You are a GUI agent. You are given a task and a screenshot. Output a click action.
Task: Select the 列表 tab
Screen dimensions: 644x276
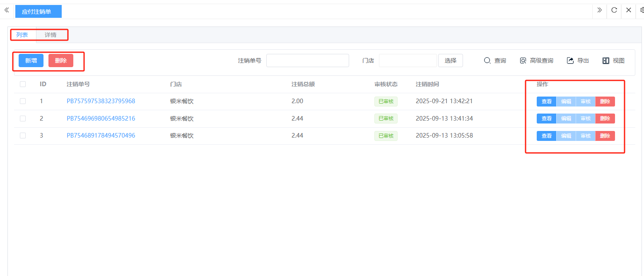(x=22, y=35)
